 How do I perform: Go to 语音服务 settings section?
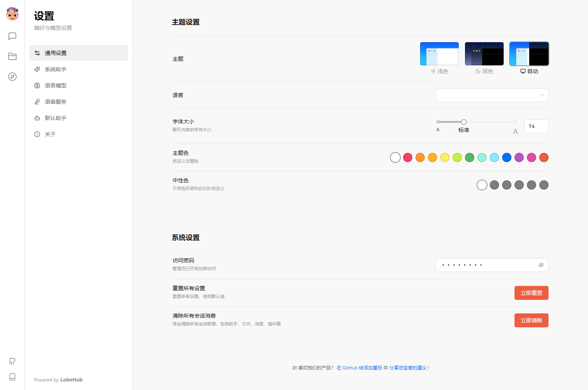[x=56, y=102]
